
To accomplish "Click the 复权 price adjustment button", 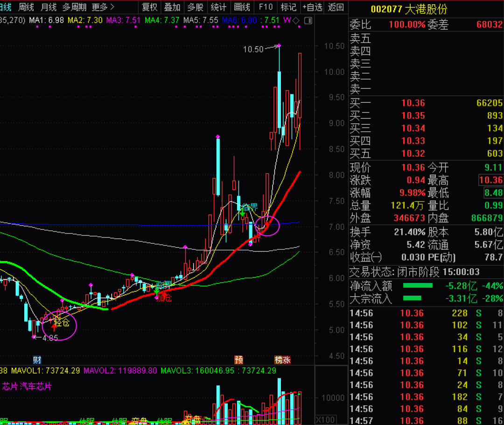I will (x=149, y=7).
